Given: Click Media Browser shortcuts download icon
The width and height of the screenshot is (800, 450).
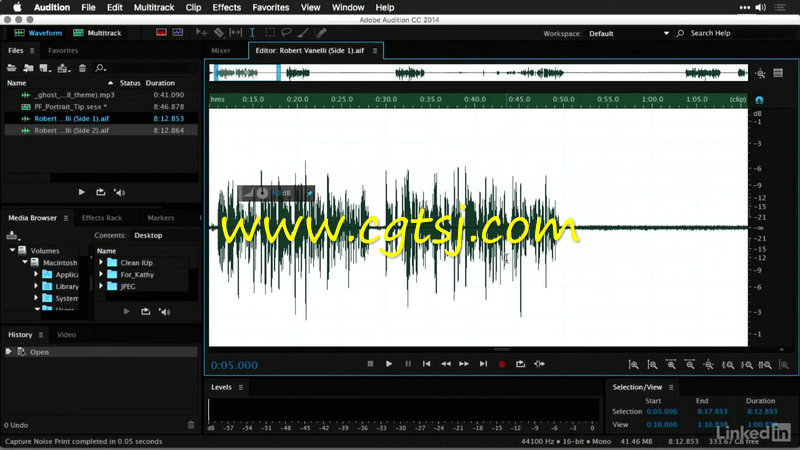Looking at the screenshot, I should point(12,236).
